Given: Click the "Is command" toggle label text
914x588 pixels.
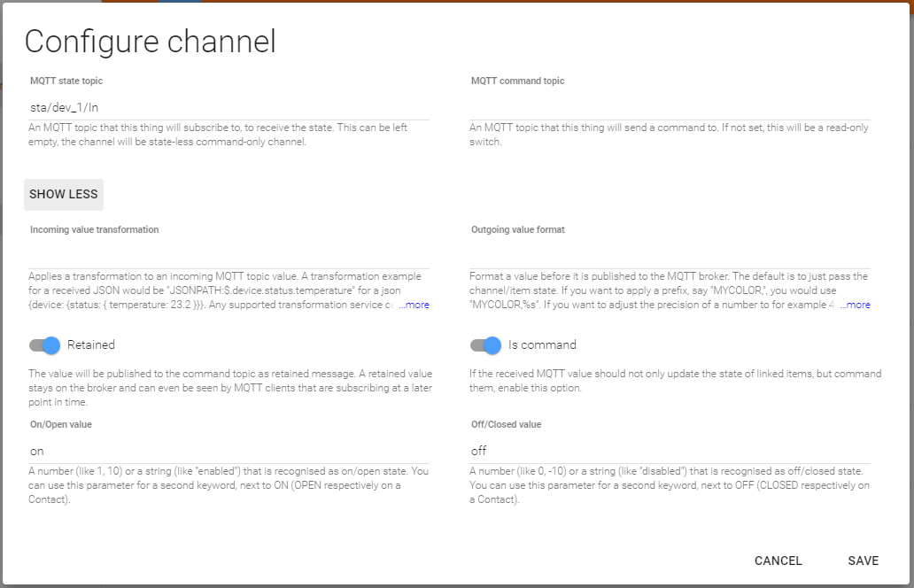Looking at the screenshot, I should point(542,344).
